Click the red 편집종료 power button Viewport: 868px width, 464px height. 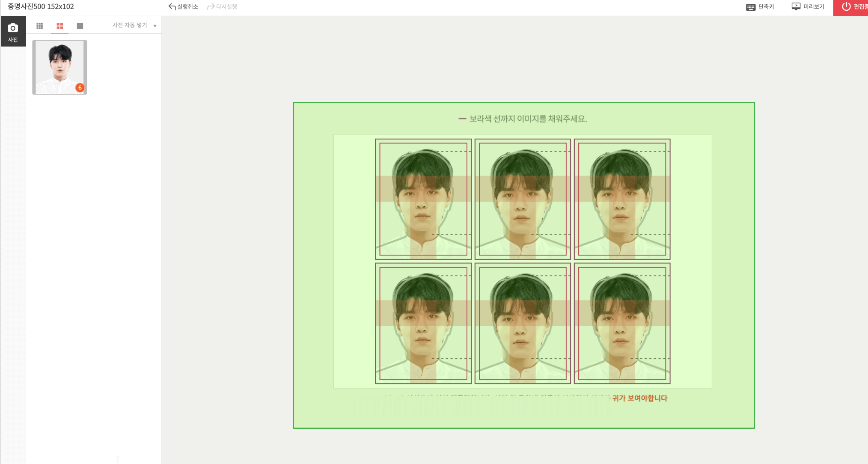tap(851, 8)
